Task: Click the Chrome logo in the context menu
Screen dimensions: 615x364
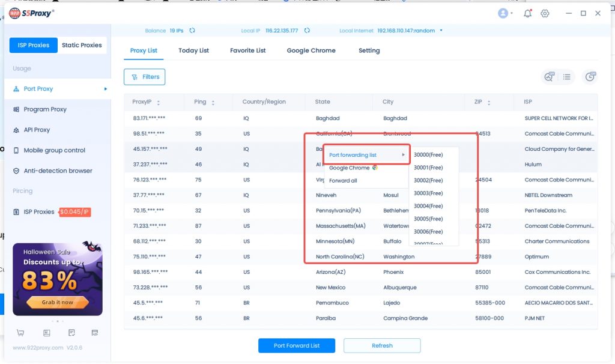Action: point(375,168)
